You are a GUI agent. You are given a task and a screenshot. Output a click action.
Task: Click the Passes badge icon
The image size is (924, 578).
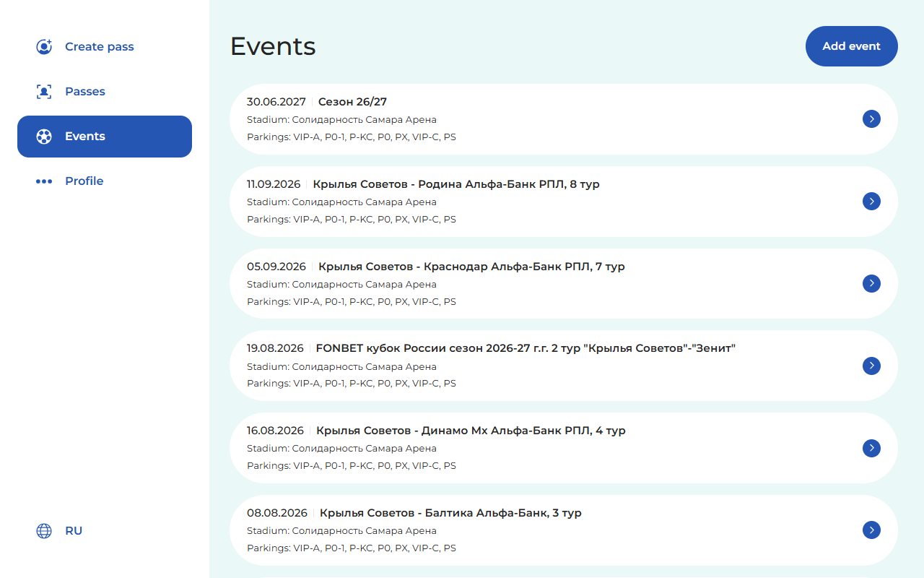(x=44, y=92)
